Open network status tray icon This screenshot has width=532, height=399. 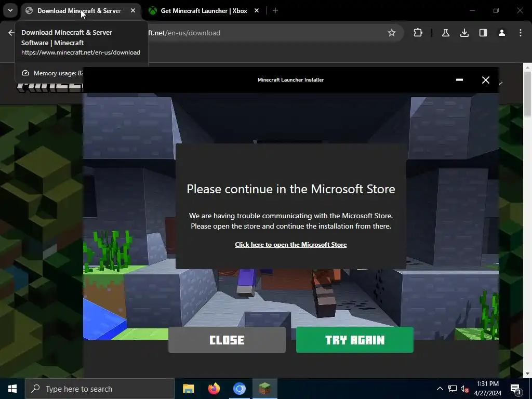click(x=453, y=389)
